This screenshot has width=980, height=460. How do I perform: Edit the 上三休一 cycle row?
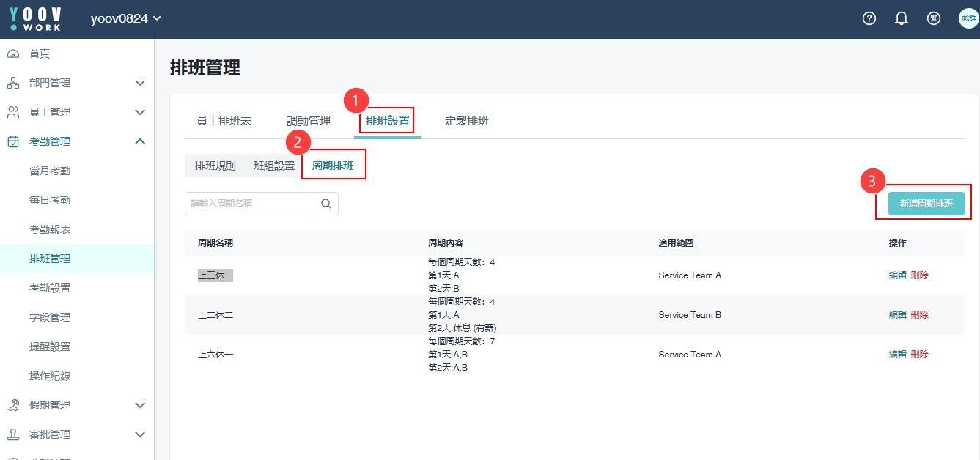pos(897,275)
